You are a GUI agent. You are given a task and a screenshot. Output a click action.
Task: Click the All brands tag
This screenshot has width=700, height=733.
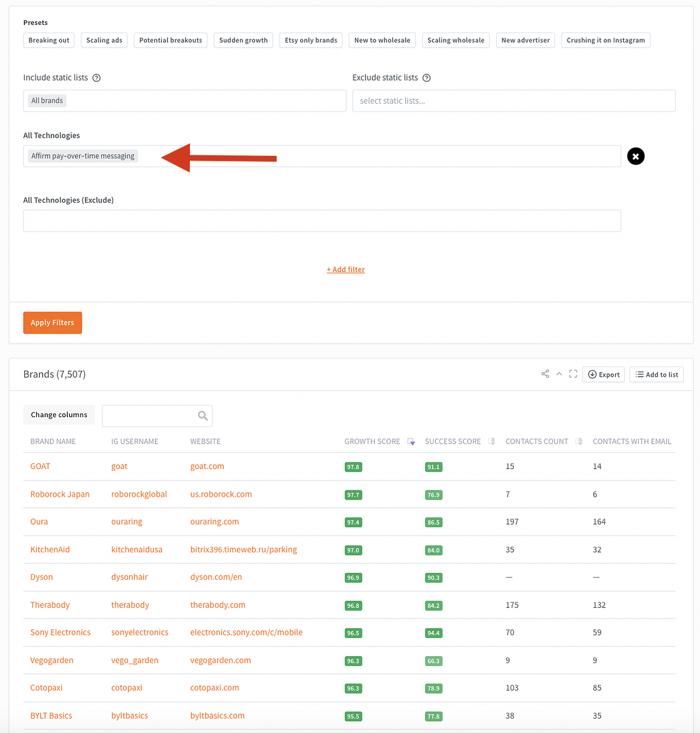[47, 101]
